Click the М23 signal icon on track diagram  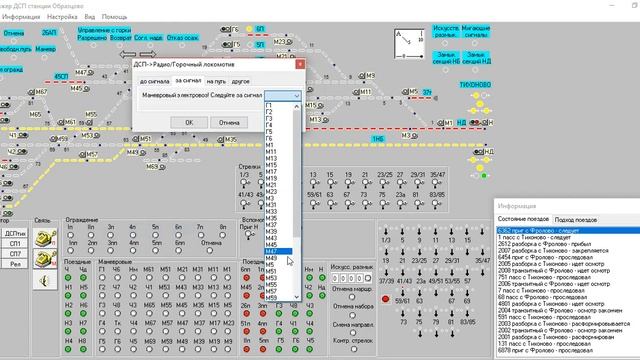[289, 42]
